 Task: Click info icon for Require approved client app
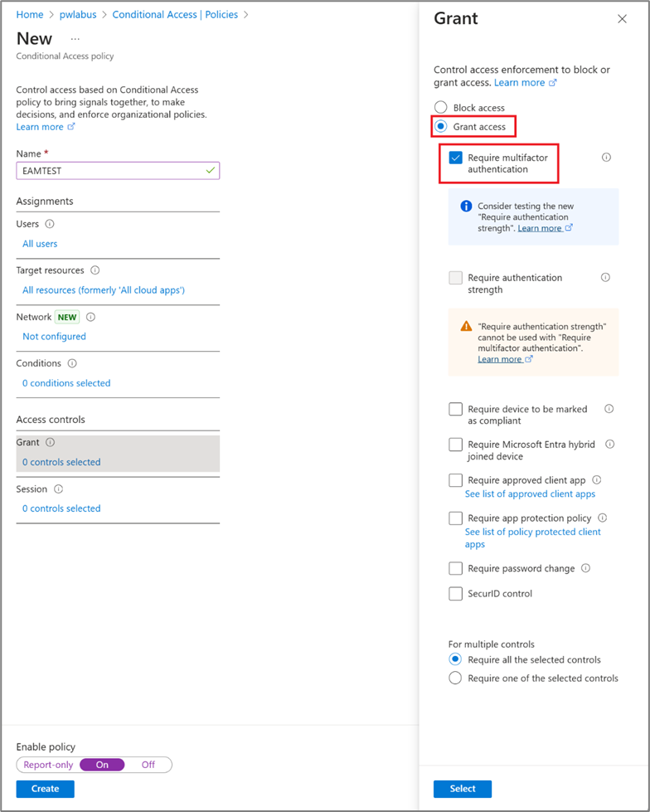tap(597, 479)
